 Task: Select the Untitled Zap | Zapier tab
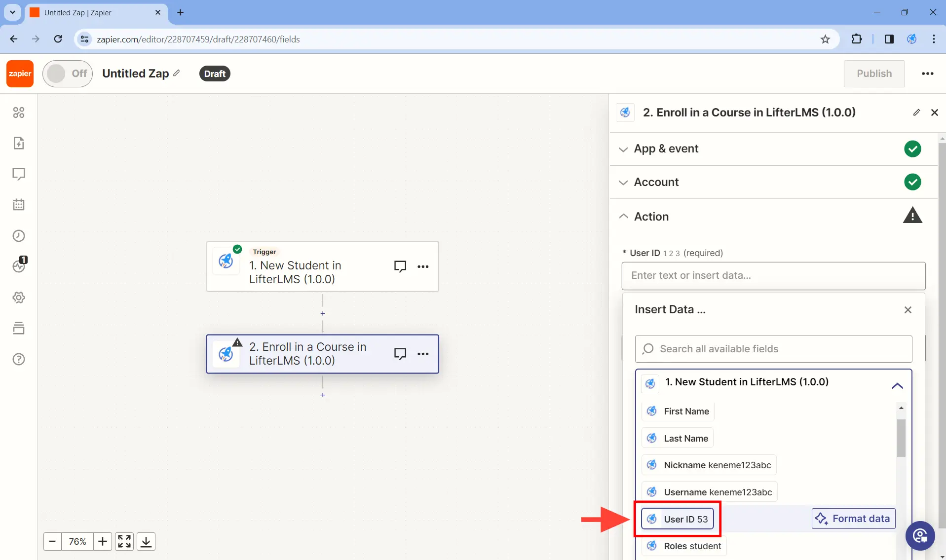pos(95,12)
